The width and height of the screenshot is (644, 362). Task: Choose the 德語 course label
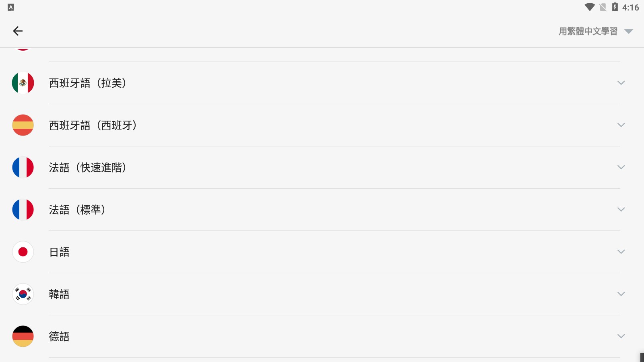[x=59, y=337]
